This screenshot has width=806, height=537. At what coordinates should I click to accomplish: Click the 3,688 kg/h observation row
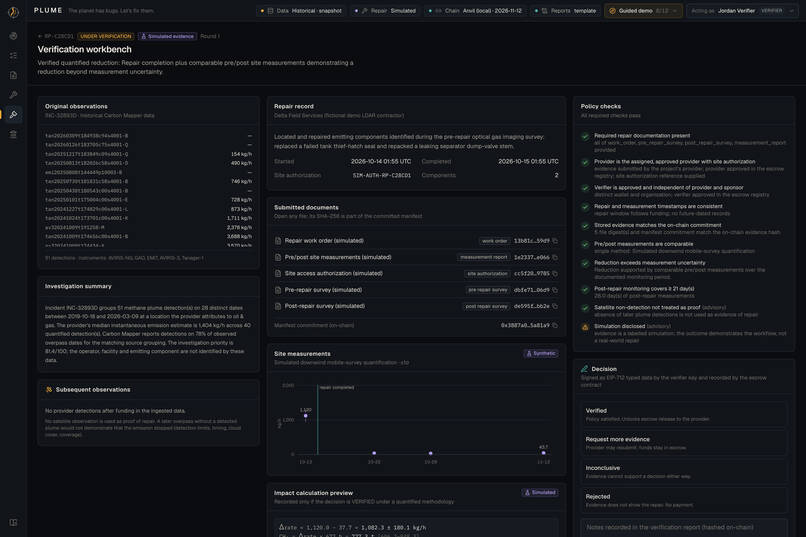(x=148, y=236)
